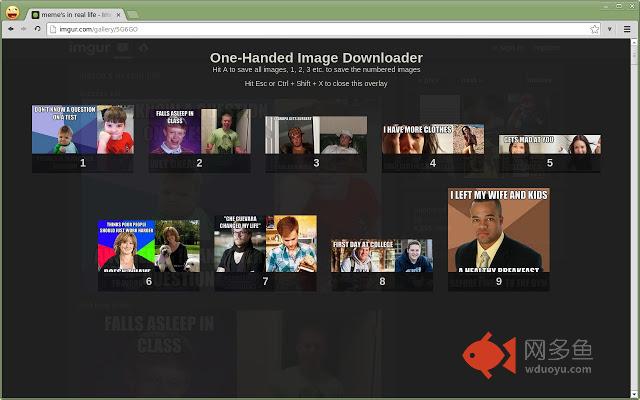
Task: Click the "Hit A to save all images" instruction
Action: (x=316, y=70)
